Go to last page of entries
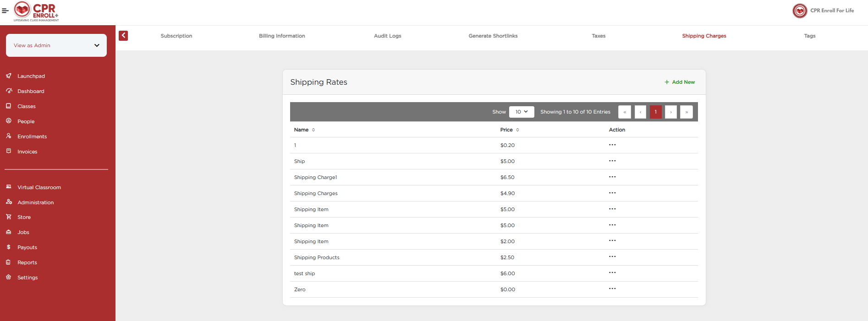 click(x=687, y=112)
